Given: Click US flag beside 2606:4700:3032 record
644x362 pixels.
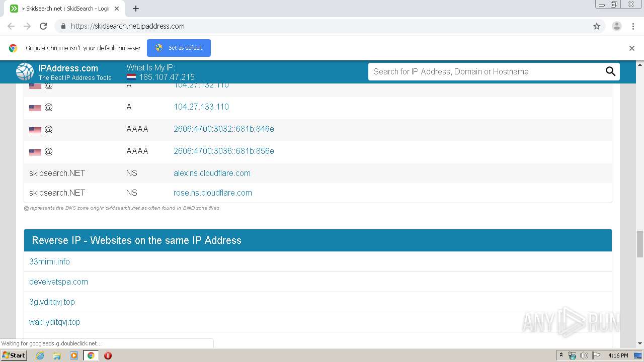Looking at the screenshot, I should pyautogui.click(x=35, y=130).
